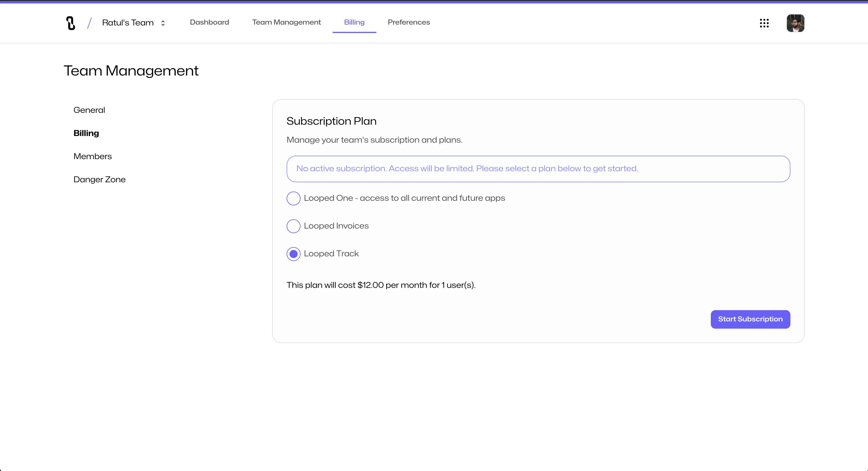This screenshot has height=471, width=868.
Task: Open the Preferences page
Action: point(409,22)
